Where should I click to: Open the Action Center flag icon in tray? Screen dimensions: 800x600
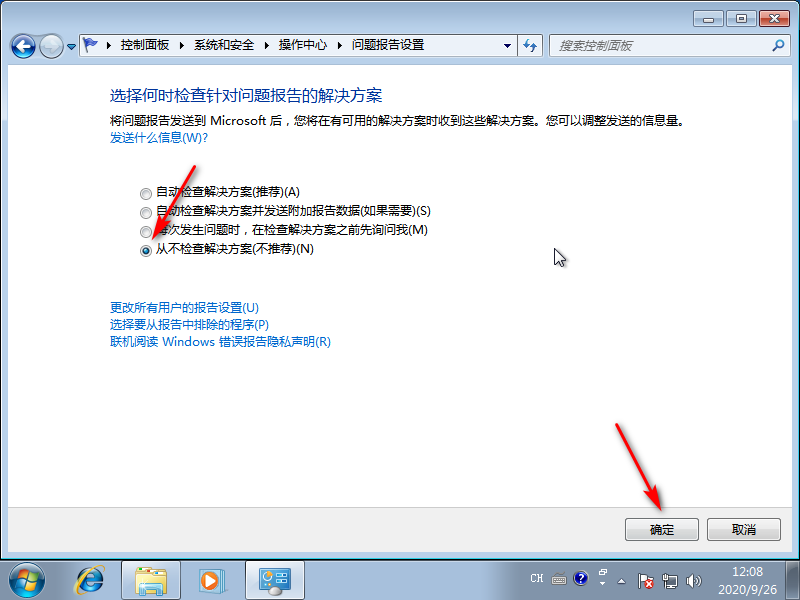pyautogui.click(x=645, y=580)
